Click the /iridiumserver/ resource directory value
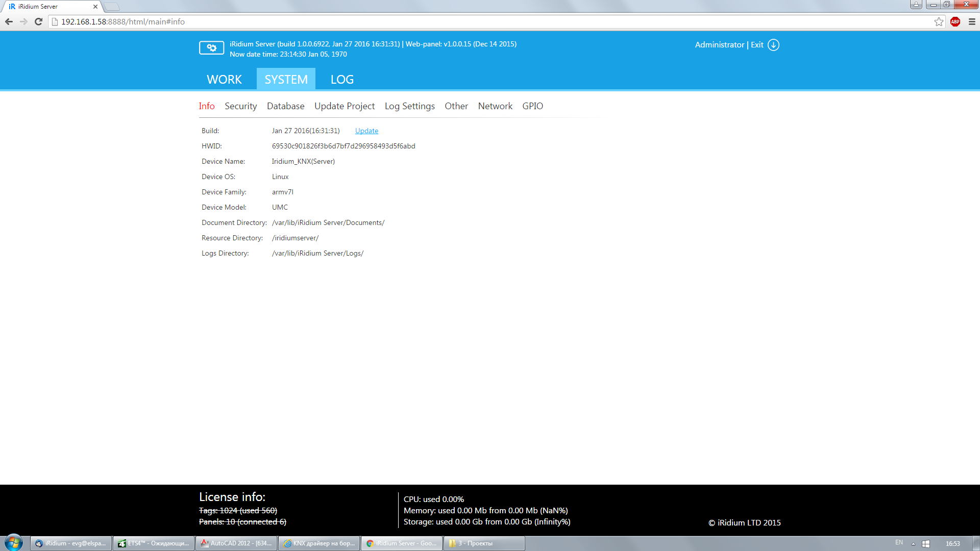Image resolution: width=980 pixels, height=551 pixels. 295,238
